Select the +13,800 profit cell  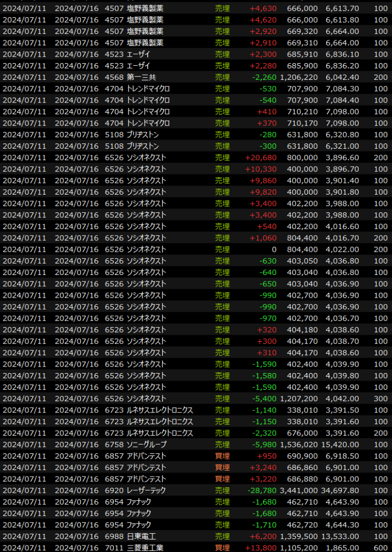pos(261,547)
